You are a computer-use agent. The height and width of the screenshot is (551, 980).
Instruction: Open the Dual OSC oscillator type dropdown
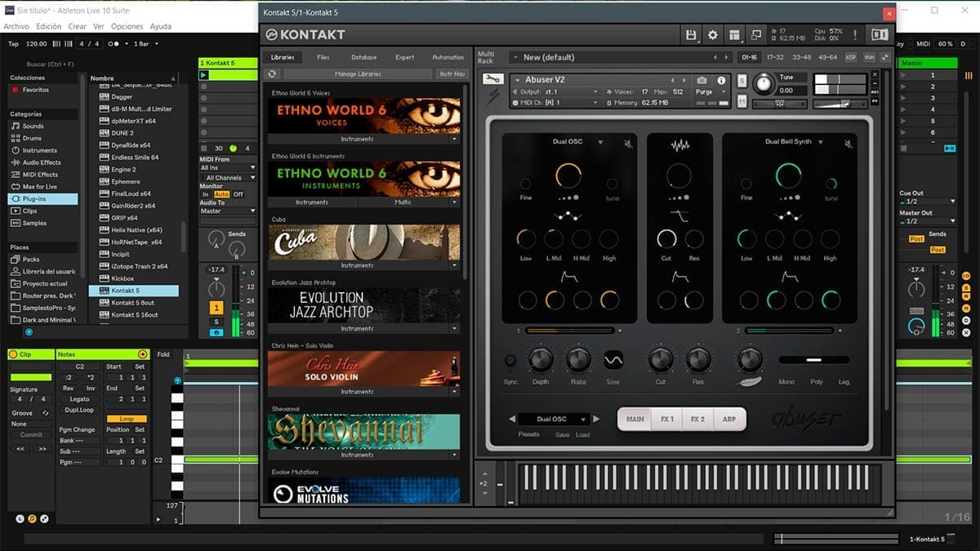tap(600, 142)
